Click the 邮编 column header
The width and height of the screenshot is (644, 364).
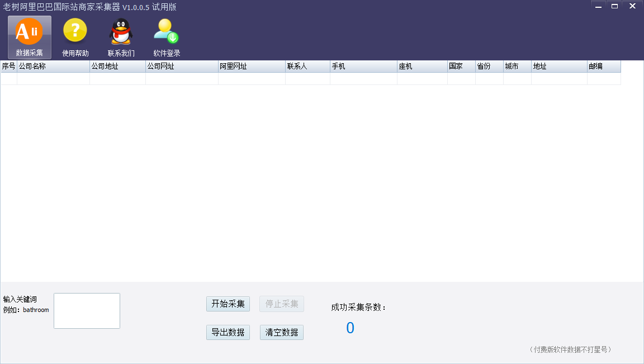[x=604, y=66]
